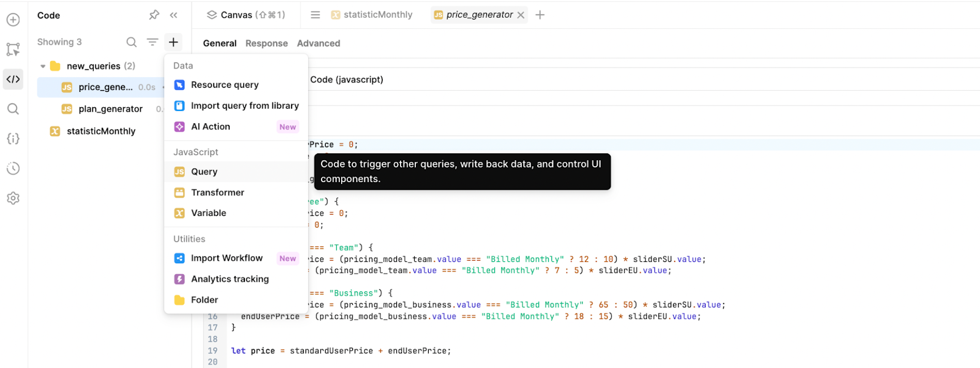Select the Code panel sidebar icon
Screen dimensions: 980x368
click(x=13, y=79)
